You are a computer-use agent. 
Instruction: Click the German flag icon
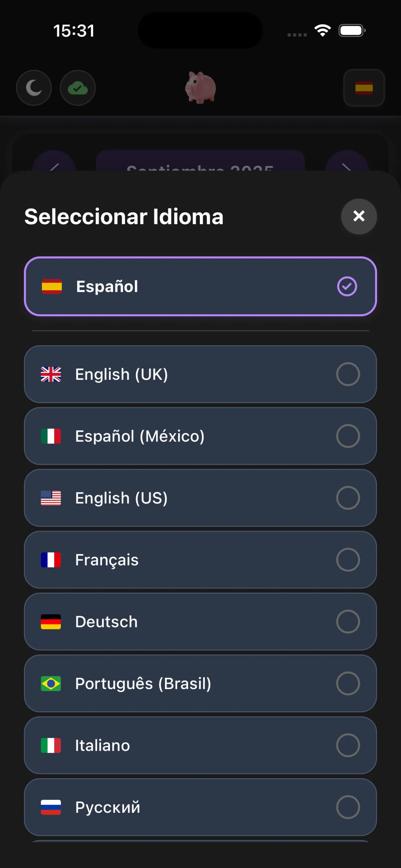[51, 622]
